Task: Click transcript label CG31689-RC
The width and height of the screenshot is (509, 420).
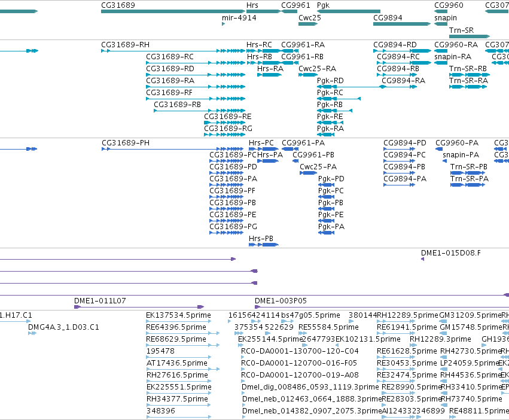Action: (x=170, y=57)
